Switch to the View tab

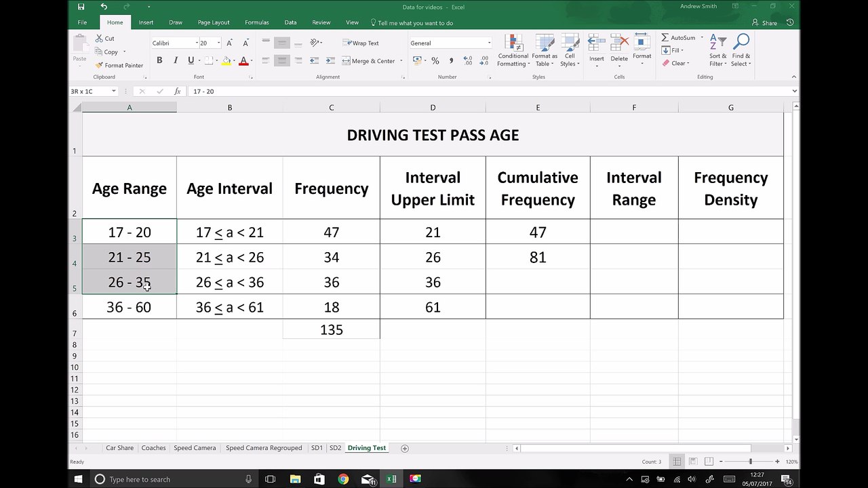352,22
